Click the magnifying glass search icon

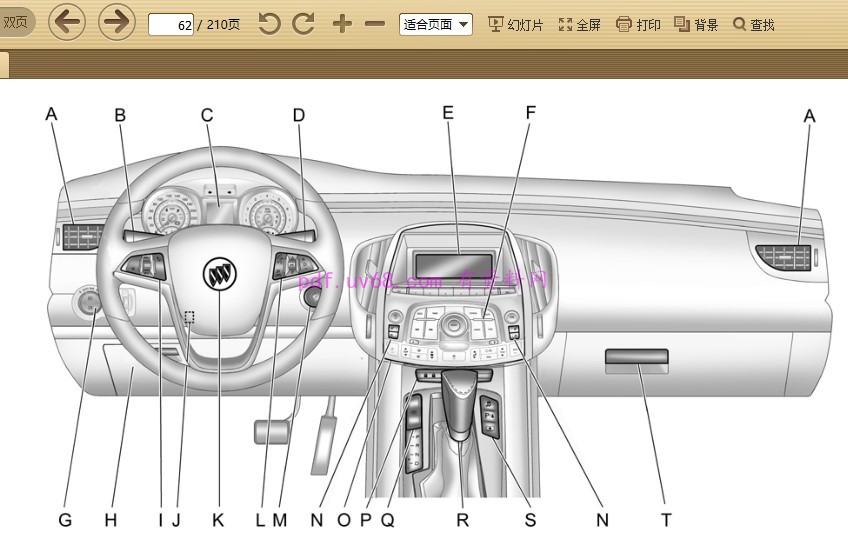739,24
